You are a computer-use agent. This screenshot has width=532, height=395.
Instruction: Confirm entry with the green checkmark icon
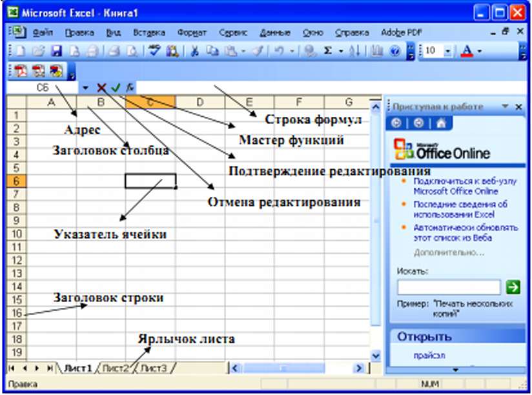116,88
